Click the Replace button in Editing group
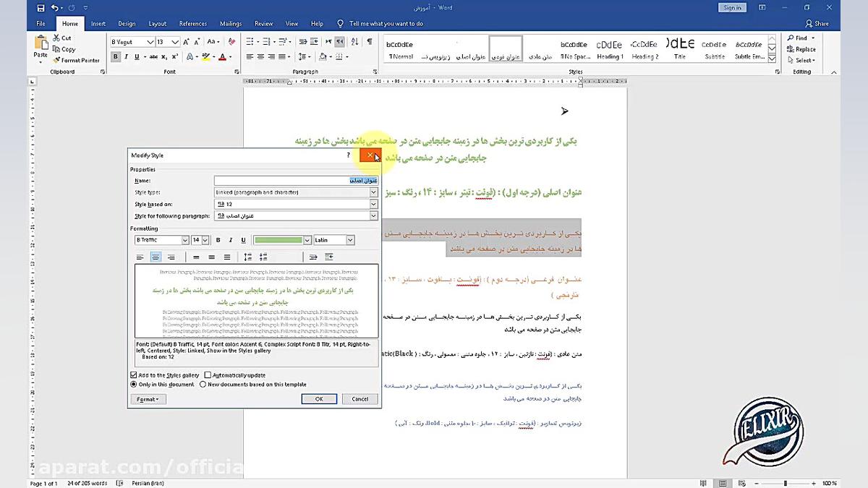868x488 pixels. coord(801,49)
